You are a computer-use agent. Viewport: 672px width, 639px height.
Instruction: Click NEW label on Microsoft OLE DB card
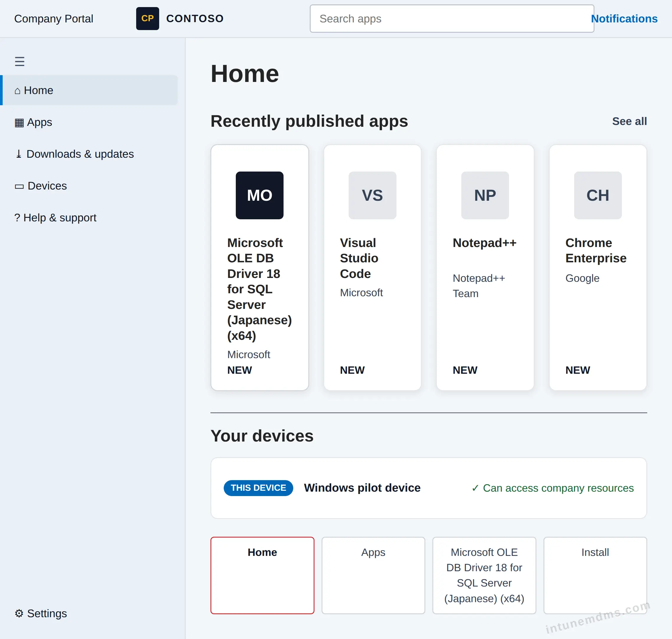coord(239,370)
